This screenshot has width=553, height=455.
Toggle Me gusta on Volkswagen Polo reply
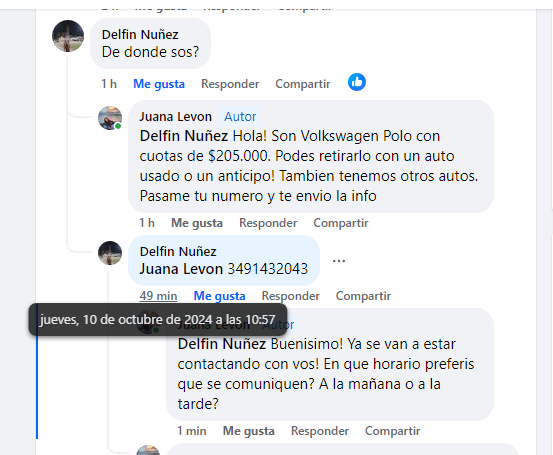197,223
